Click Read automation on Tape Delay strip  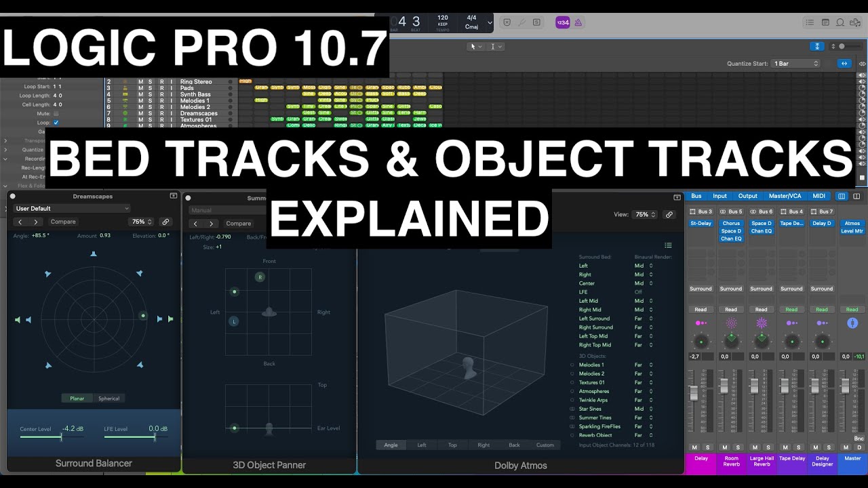[x=791, y=310]
